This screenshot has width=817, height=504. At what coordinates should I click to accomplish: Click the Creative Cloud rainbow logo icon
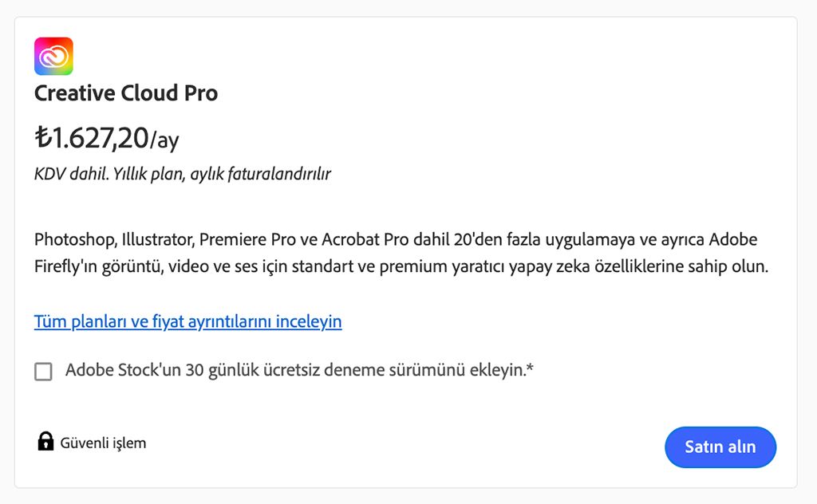53,57
